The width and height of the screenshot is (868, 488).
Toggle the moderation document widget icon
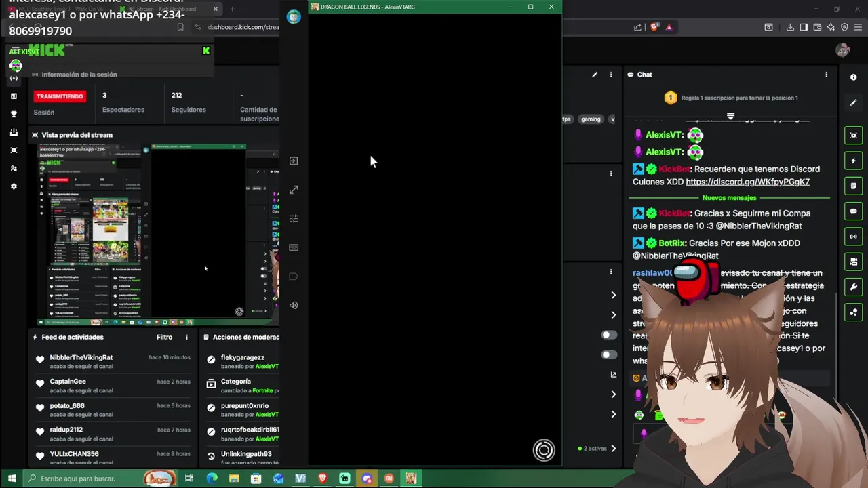[853, 186]
